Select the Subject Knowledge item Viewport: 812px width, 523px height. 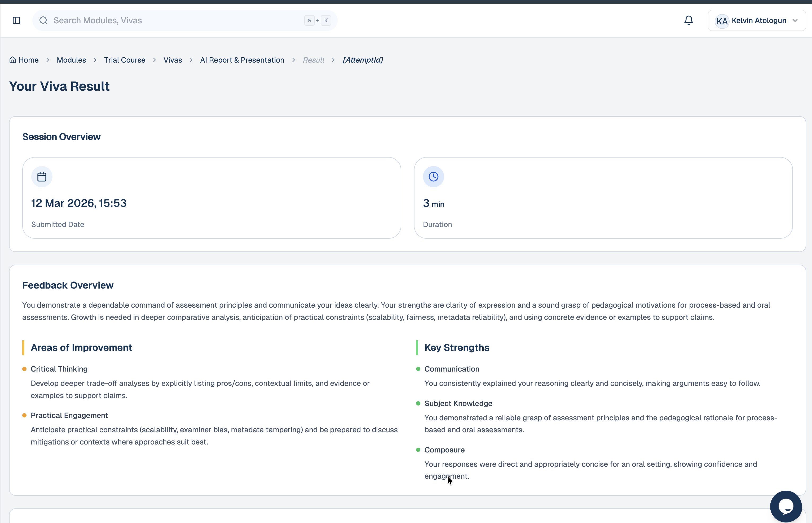click(458, 403)
